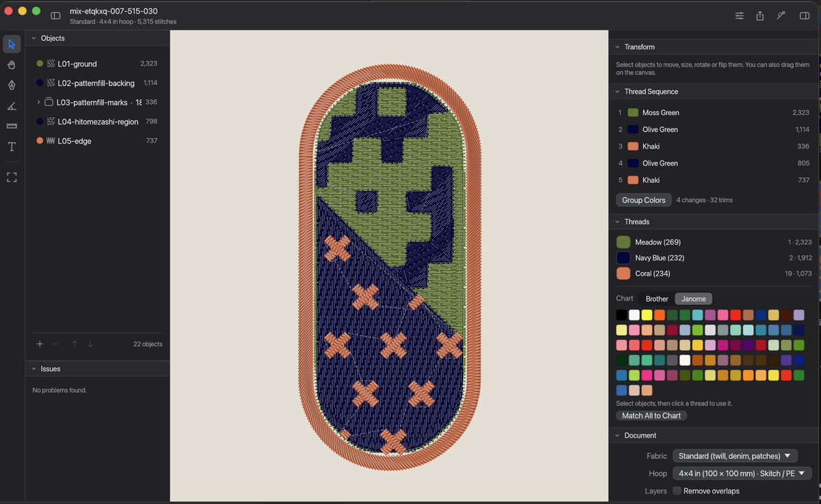The height and width of the screenshot is (504, 821).
Task: Select the L02-patternfill-backing object
Action: click(x=97, y=83)
